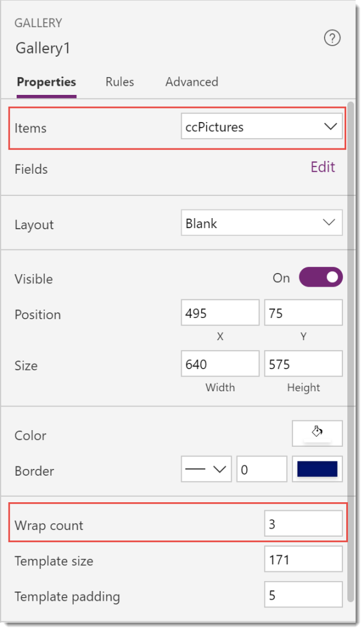Click the properties pane vertical scrollbar
This screenshot has width=364, height=631.
(x=350, y=352)
